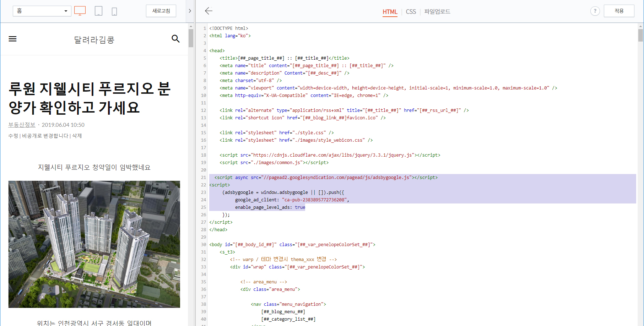This screenshot has height=326, width=644.
Task: Click the adsbygoogle.js script line
Action: click(x=326, y=177)
